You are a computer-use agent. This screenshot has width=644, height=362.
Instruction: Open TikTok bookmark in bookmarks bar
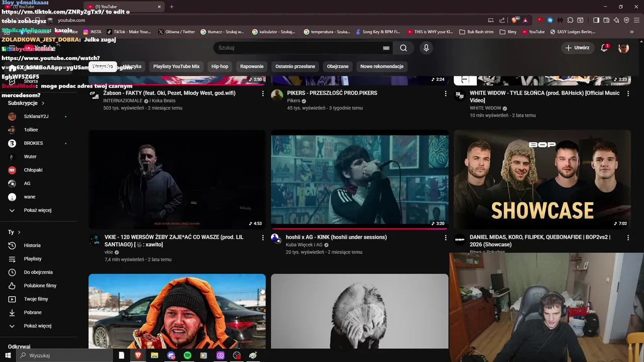click(x=128, y=32)
